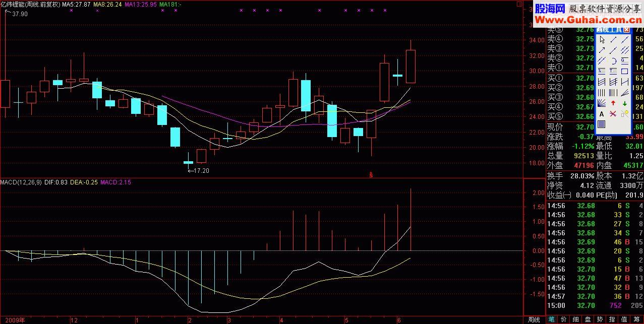Image resolution: width=644 pixels, height=324 pixels.
Task: Click the red X delete-lines tool
Action: tap(613, 114)
